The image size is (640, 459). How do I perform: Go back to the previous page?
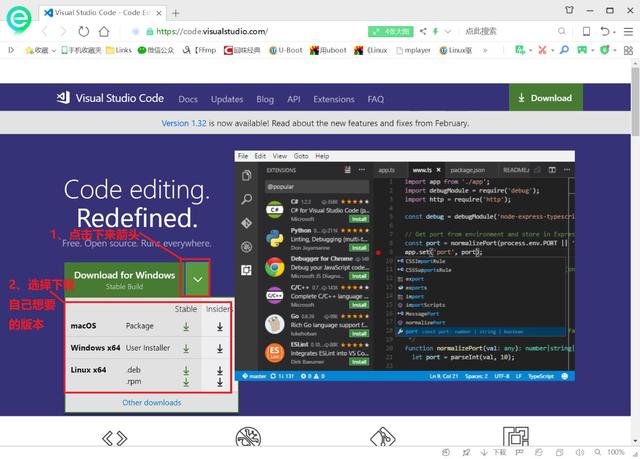click(44, 31)
